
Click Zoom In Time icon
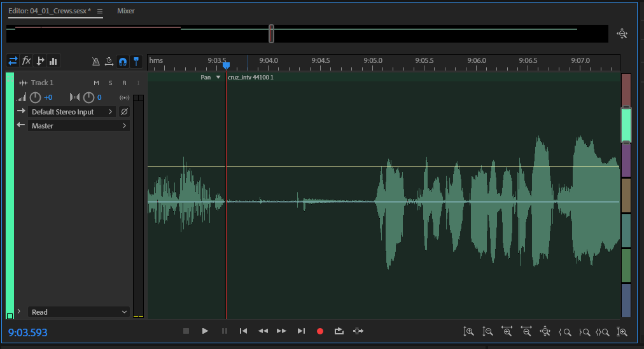pyautogui.click(x=507, y=331)
